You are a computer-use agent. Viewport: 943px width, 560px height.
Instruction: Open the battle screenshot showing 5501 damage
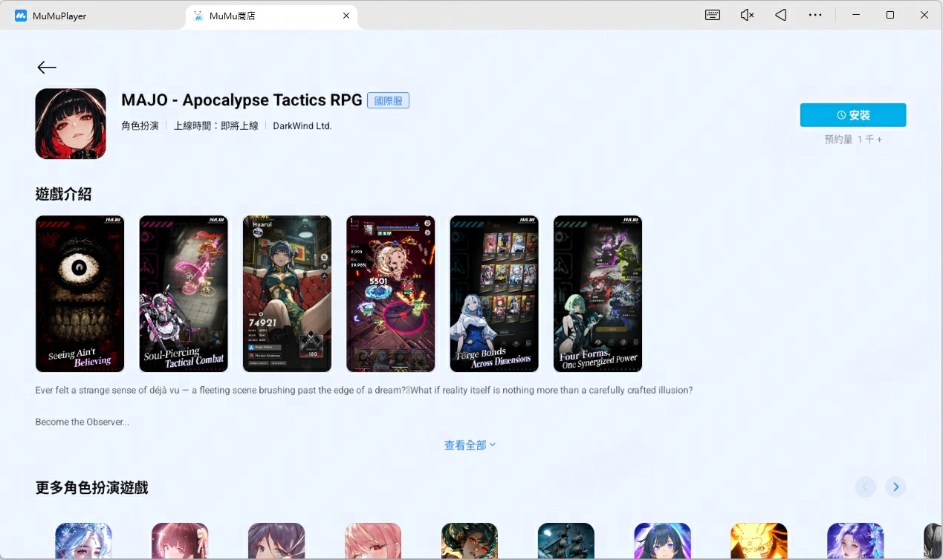click(x=391, y=293)
